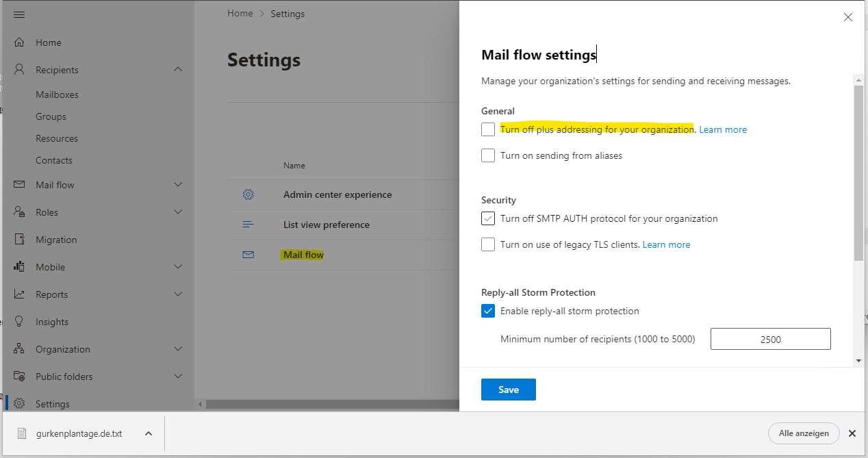The image size is (868, 458).
Task: Open Learn more link for legacy TLS
Action: tap(666, 244)
